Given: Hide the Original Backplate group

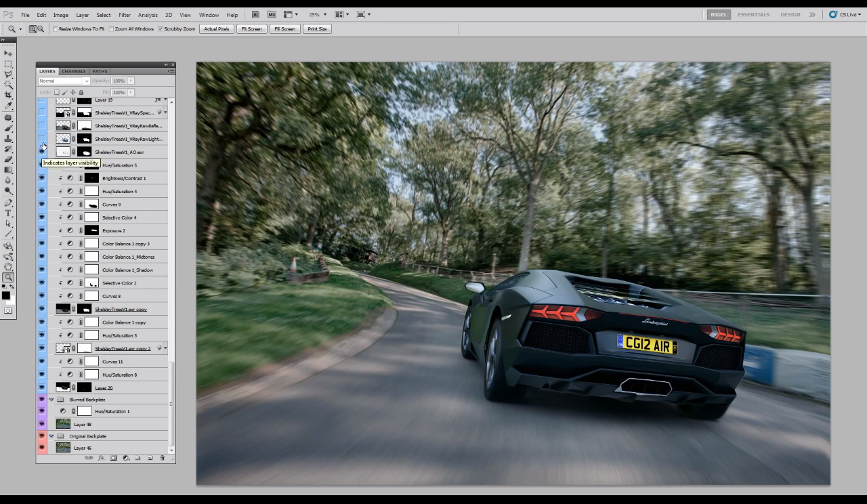Looking at the screenshot, I should pos(41,436).
